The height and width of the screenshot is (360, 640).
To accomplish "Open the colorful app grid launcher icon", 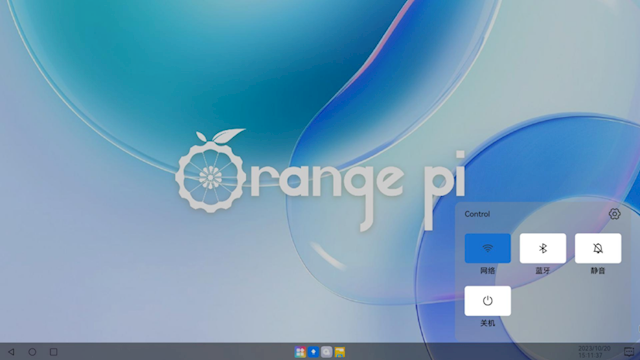I will [x=300, y=352].
